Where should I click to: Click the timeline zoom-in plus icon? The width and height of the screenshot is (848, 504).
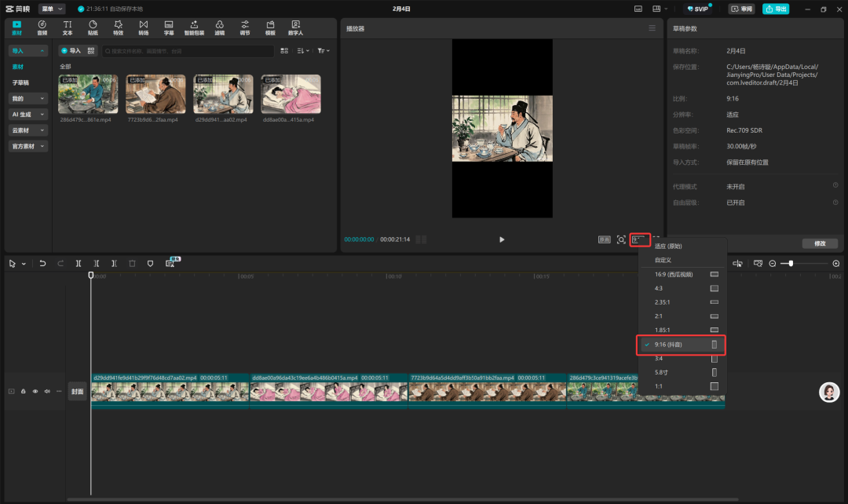click(x=835, y=264)
